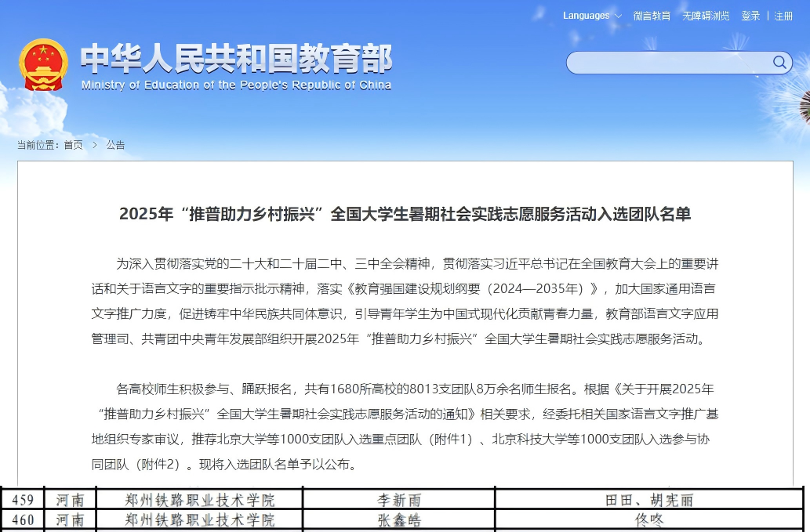
Task: Click the article title heading 2025年“推普助力乡村振兴”
Action: coord(405,214)
